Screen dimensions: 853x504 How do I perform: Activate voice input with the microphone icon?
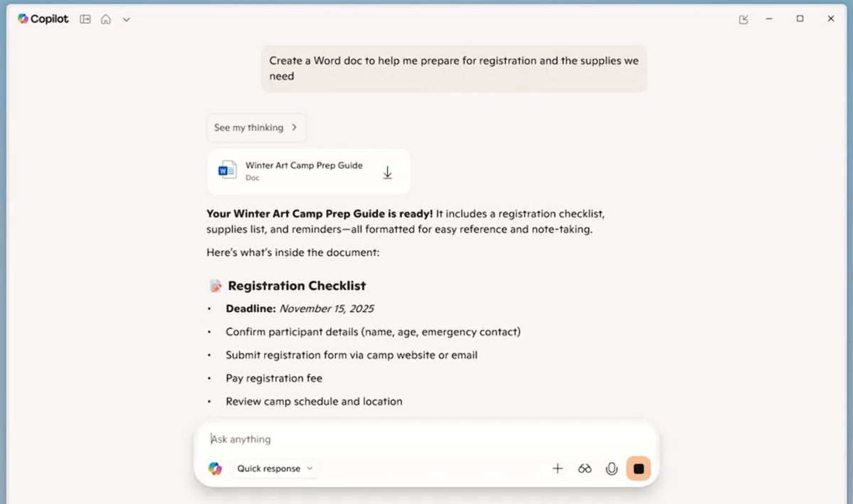coord(611,468)
